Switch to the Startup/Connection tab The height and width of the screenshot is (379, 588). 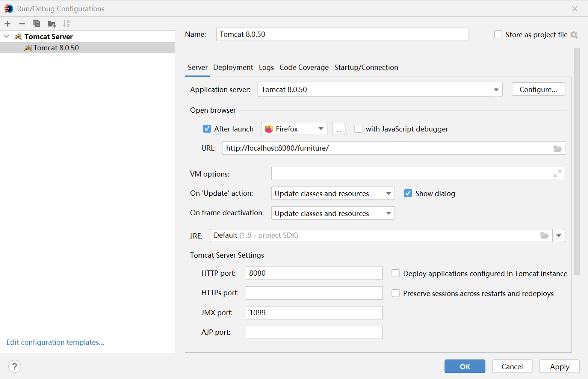tap(366, 68)
